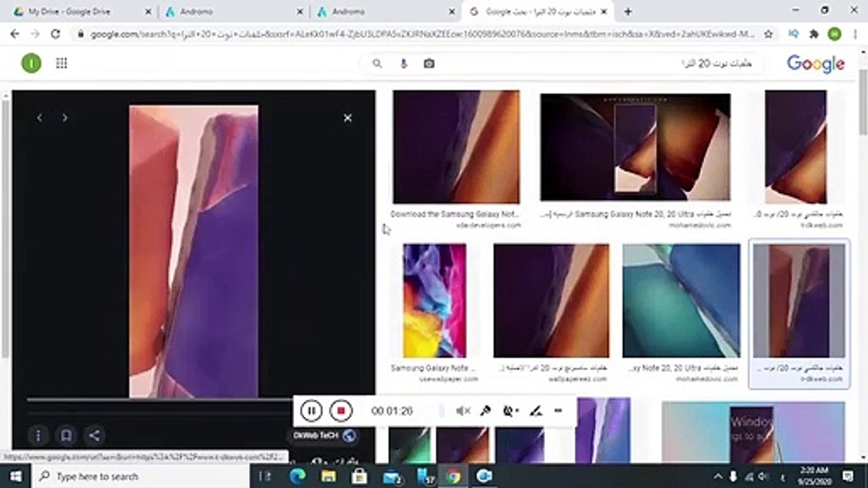Open the Chrome three-dot menu
The height and width of the screenshot is (488, 868).
pos(854,34)
